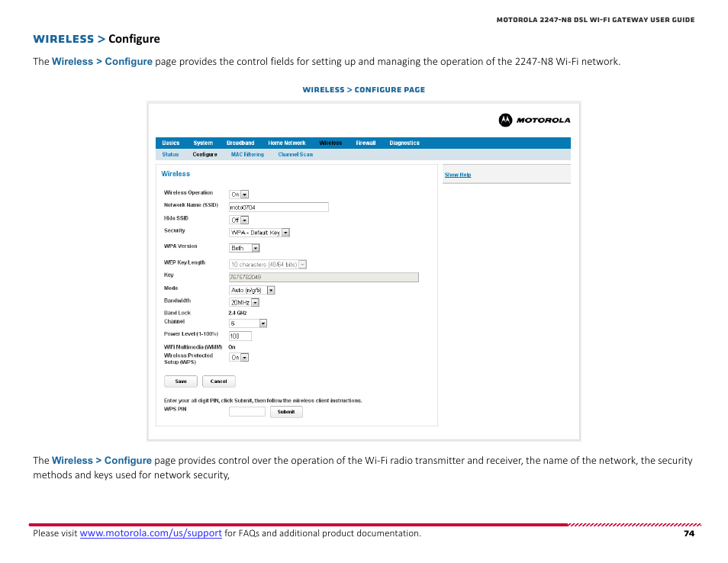Click the Network Name (SSID) field
Image resolution: width=728 pixels, height=563 pixels.
(279, 207)
